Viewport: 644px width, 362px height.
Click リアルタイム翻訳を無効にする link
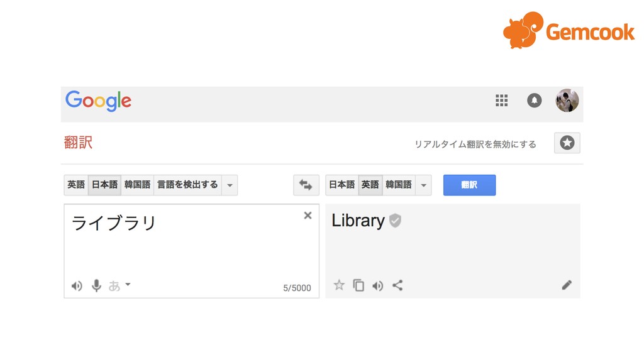click(475, 145)
